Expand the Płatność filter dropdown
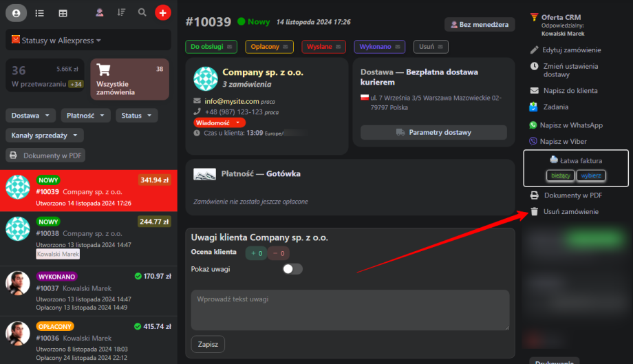Screen dimensions: 633x364 (86, 116)
